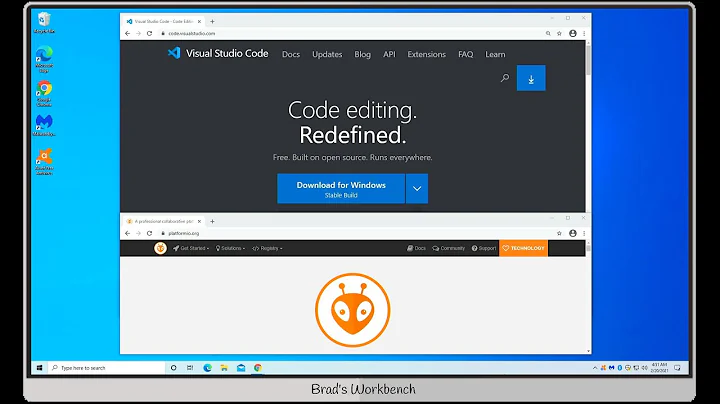Open the search magnifier on VS Code site
The width and height of the screenshot is (720, 404).
(x=505, y=78)
